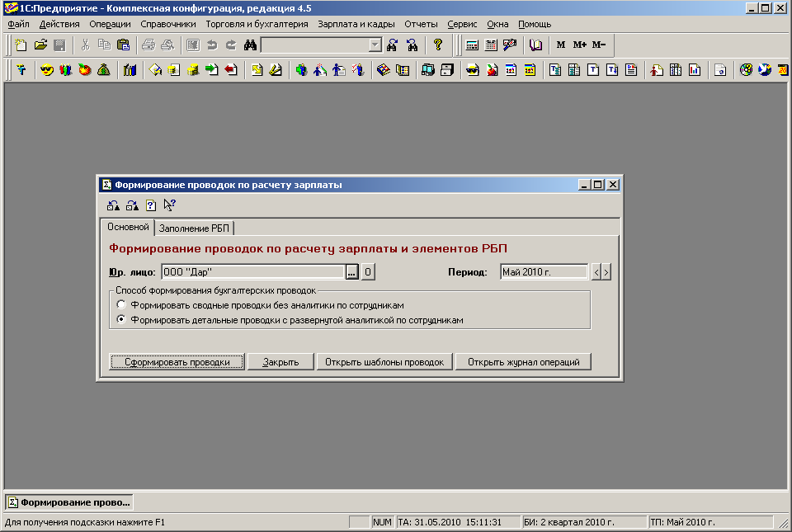Click the Rubik's cube colored book icon
The width and height of the screenshot is (792, 532).
(384, 70)
